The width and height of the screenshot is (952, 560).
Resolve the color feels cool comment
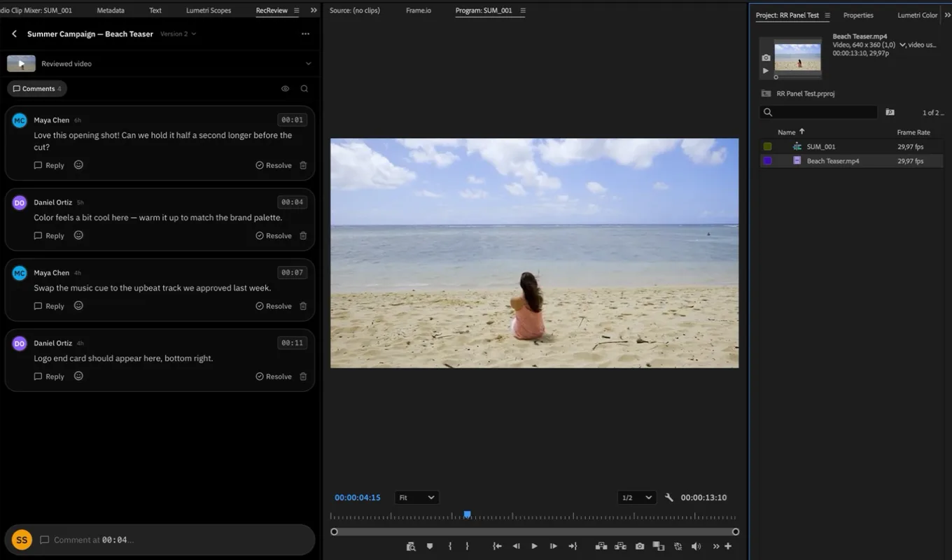274,236
